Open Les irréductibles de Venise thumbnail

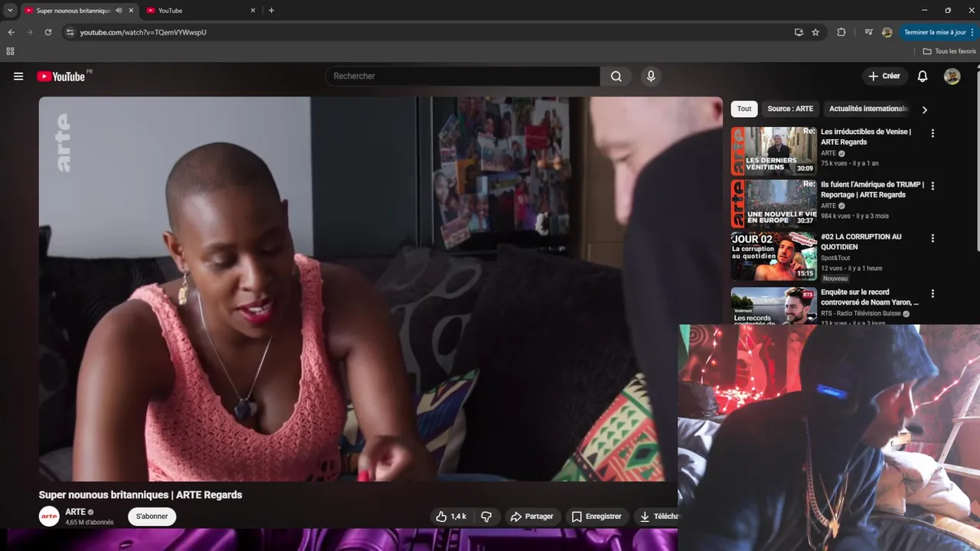click(773, 152)
